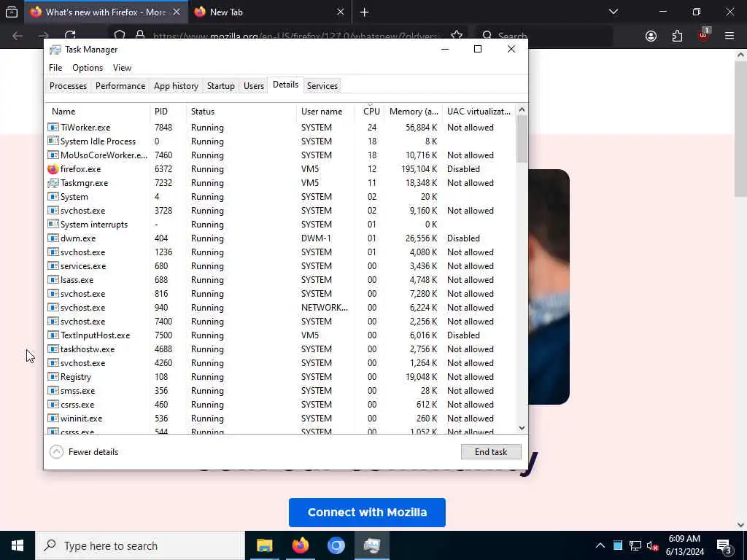This screenshot has height=560, width=747.
Task: Select the System interrupts row
Action: [x=281, y=225]
